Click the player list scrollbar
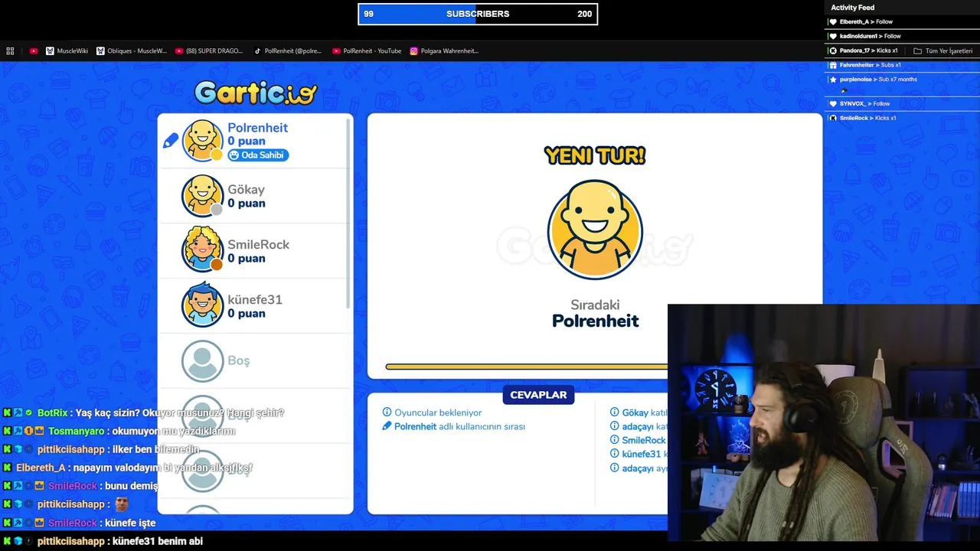Image resolution: width=980 pixels, height=551 pixels. click(x=349, y=214)
